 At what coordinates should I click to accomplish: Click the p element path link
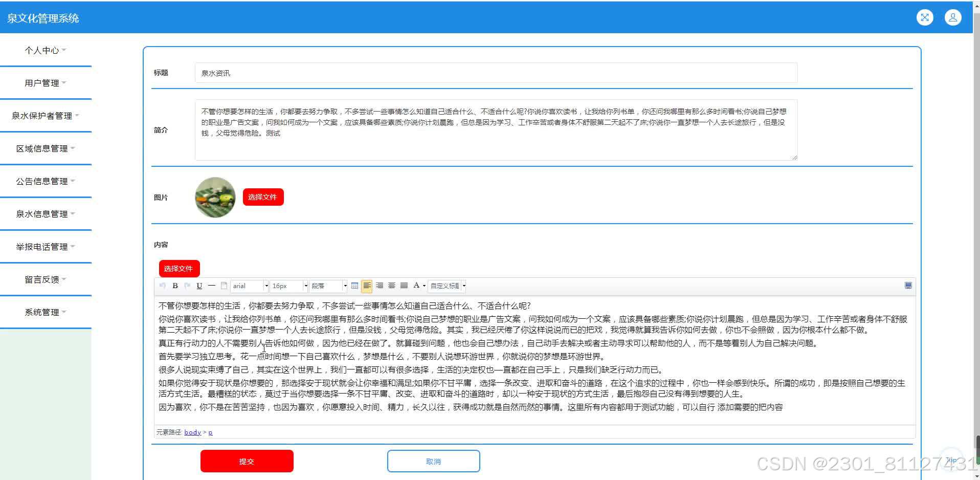point(210,432)
